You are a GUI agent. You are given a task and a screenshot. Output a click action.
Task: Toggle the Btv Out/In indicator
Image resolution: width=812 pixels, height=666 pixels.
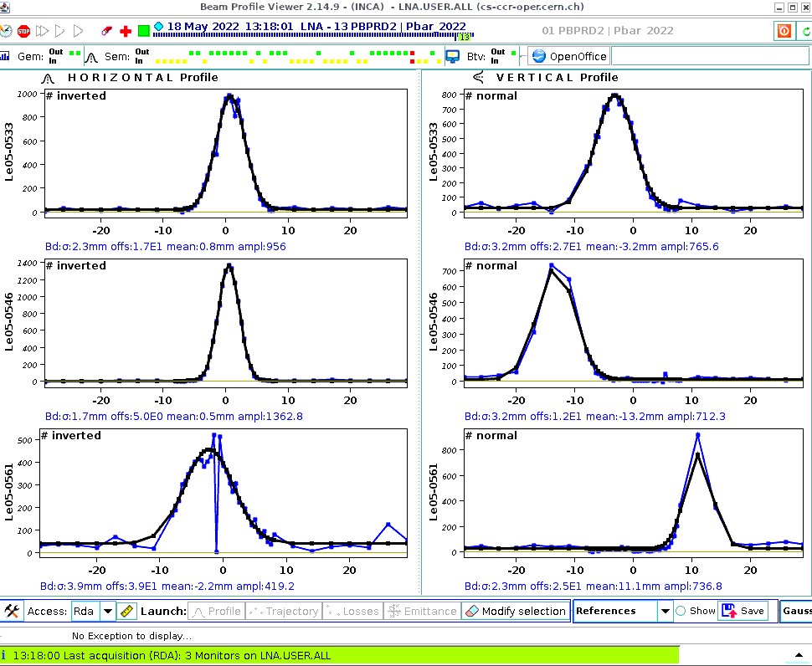pos(498,56)
